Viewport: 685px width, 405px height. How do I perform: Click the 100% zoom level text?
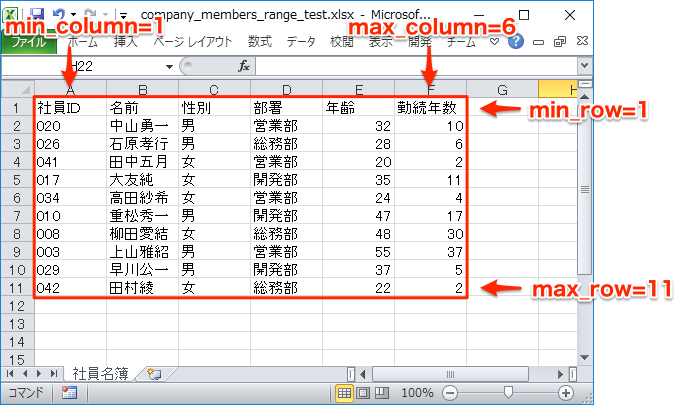[x=416, y=393]
